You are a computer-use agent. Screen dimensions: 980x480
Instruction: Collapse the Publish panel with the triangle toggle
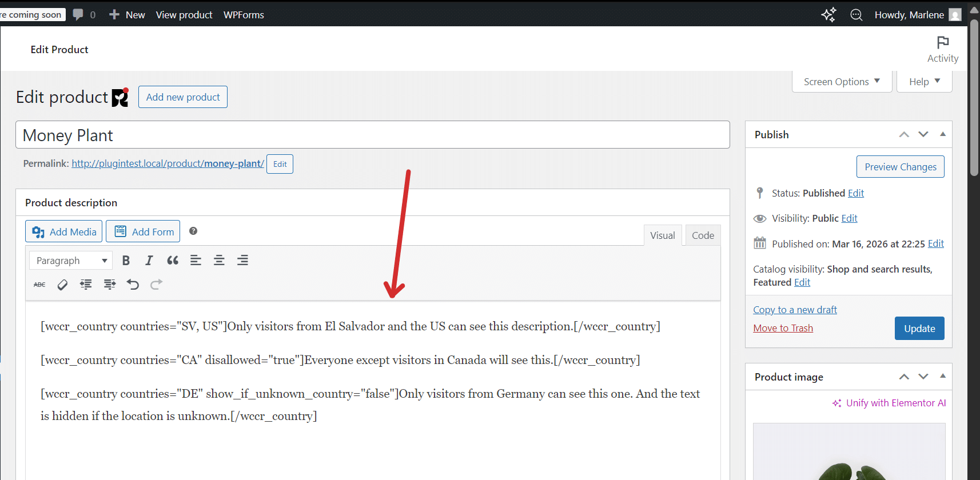[x=943, y=134]
